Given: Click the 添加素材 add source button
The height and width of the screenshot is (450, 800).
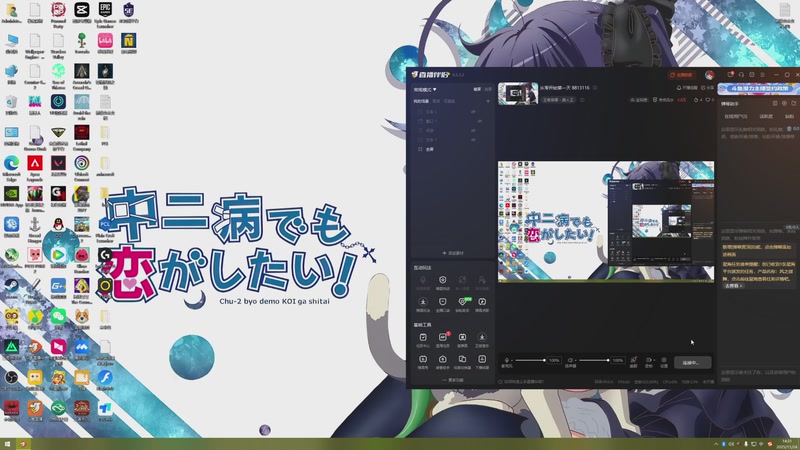Looking at the screenshot, I should (453, 253).
